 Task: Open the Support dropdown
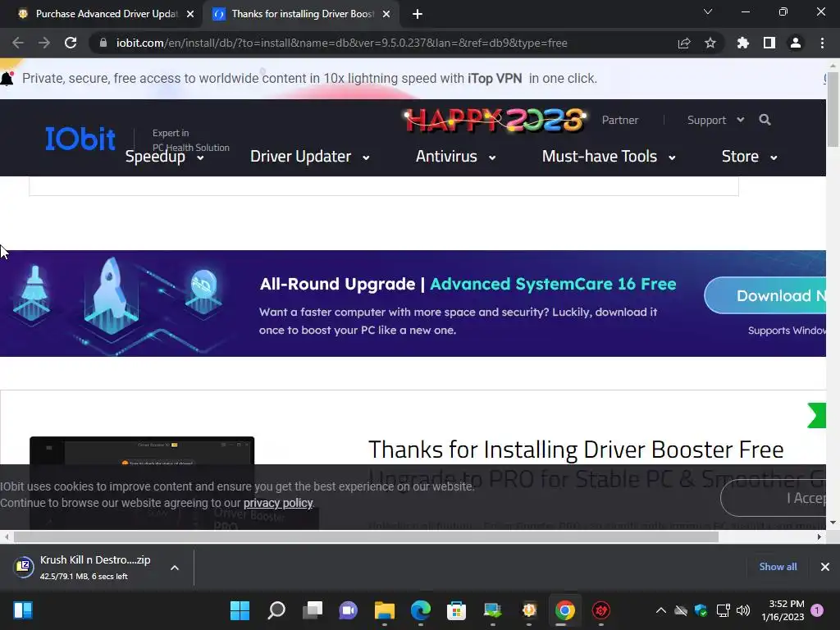(715, 120)
